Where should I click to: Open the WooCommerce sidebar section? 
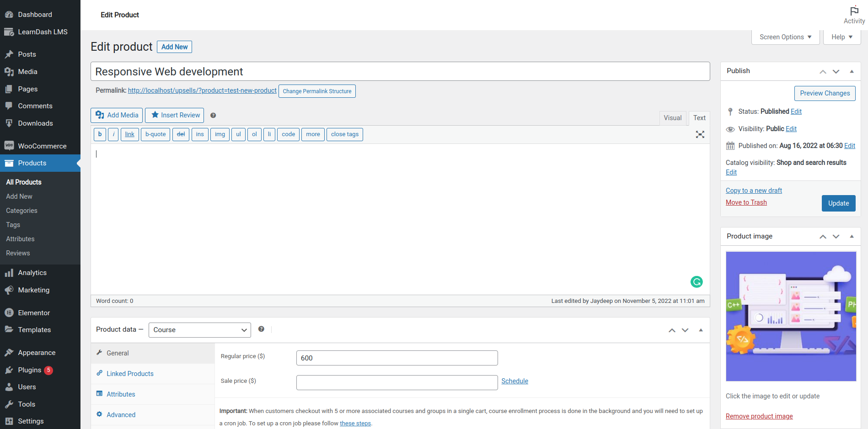(x=40, y=146)
